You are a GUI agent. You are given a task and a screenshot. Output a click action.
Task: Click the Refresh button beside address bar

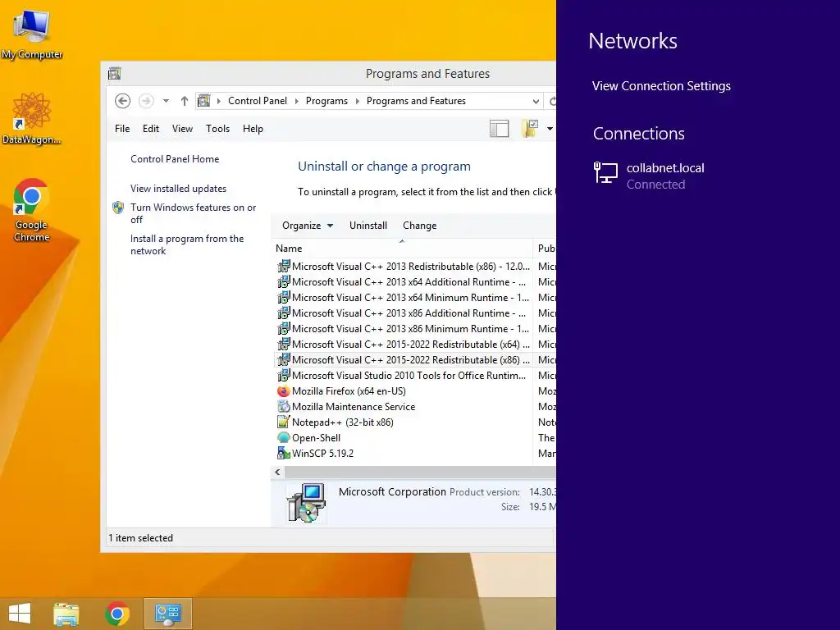coord(552,101)
